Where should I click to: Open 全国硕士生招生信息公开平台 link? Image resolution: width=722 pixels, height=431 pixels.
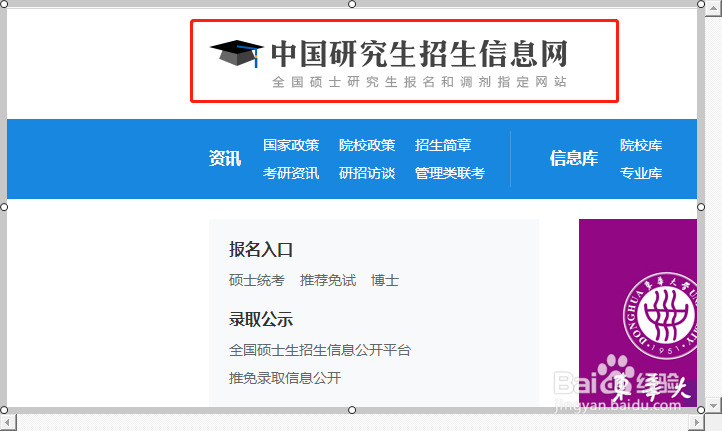[320, 350]
